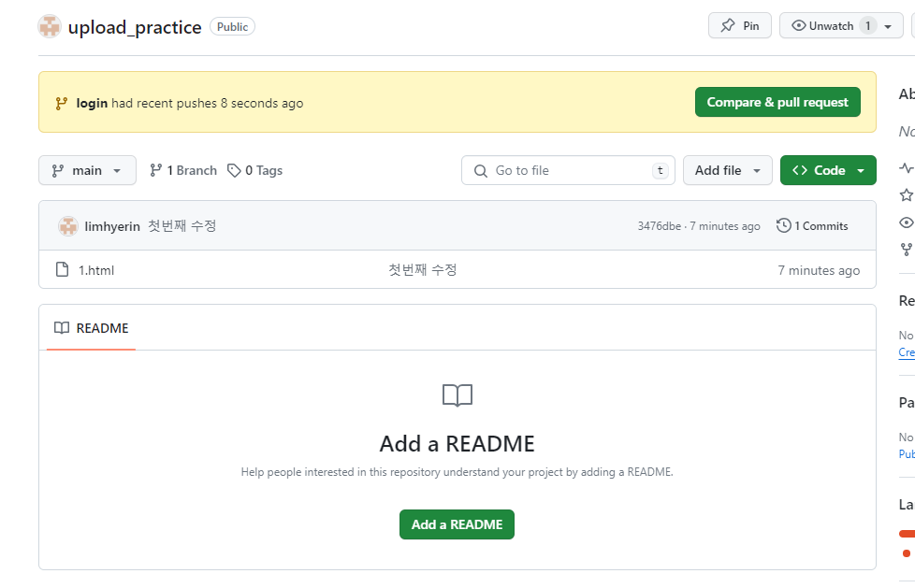915x588 pixels.
Task: Click the Go to file search field
Action: [x=568, y=170]
